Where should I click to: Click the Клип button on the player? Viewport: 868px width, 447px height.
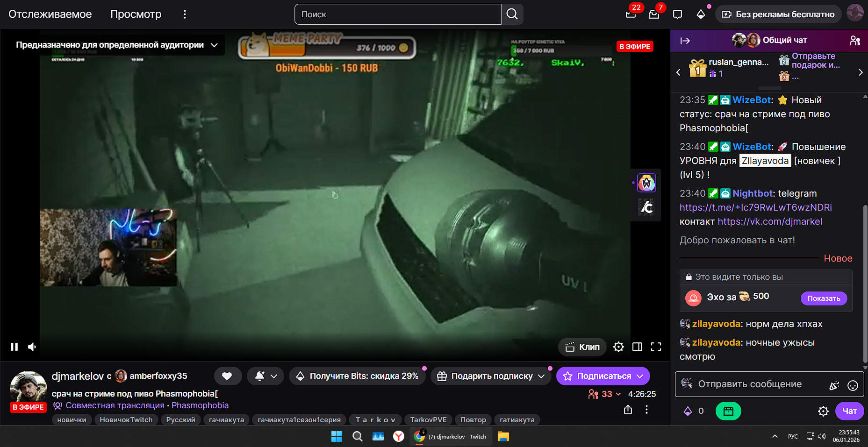pos(582,347)
